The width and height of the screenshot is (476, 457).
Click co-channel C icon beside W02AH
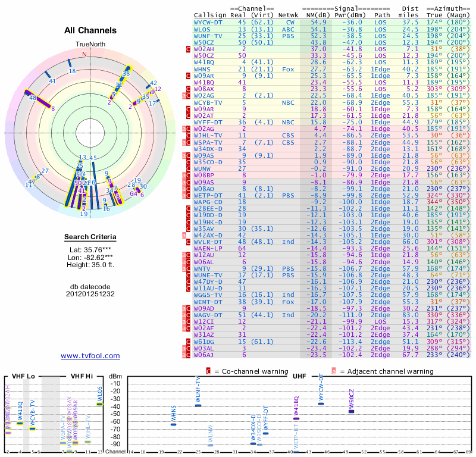tap(188, 49)
